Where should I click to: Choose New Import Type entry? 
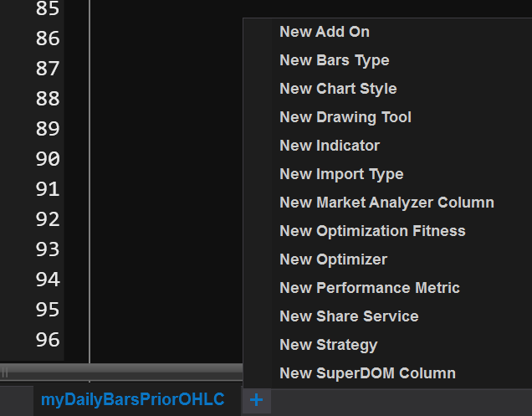(x=341, y=174)
